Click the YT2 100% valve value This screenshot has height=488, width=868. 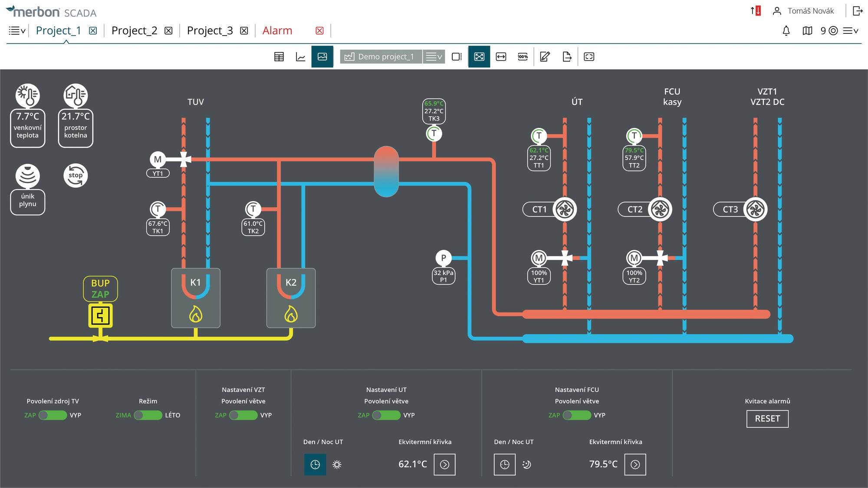click(x=634, y=276)
